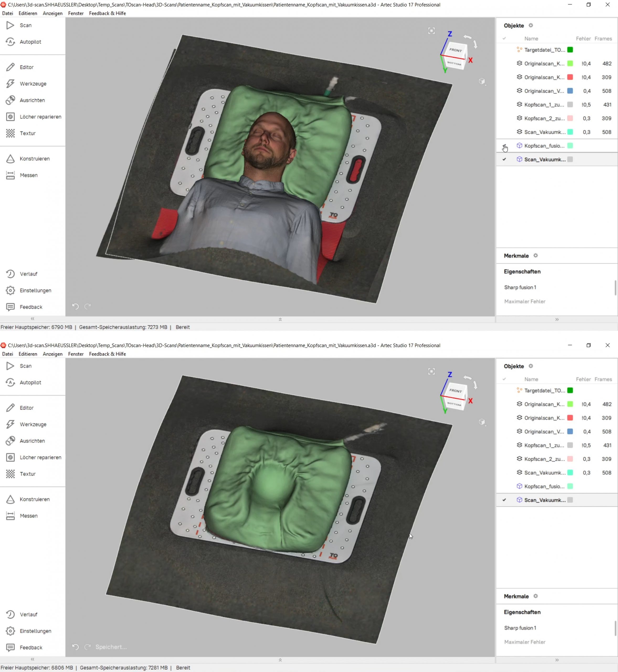Viewport: 618px width, 672px height.
Task: Click Fehler column header in empty-cushion Objekte panel
Action: (583, 379)
